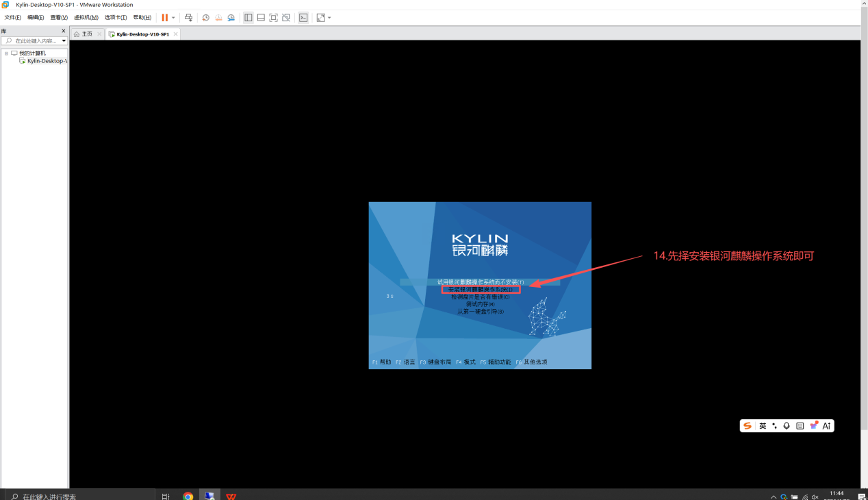Select 从第一硬盘引导(B) boot option
This screenshot has width=868, height=500.
481,312
